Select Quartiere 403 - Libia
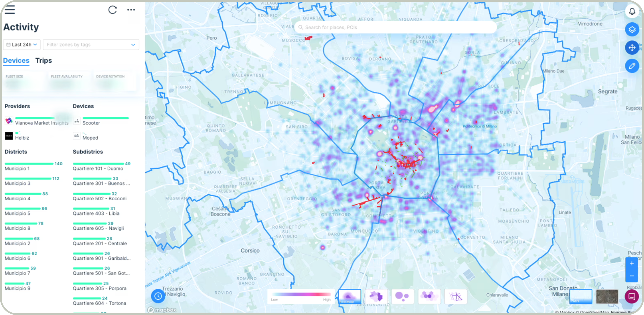644x315 pixels. [x=96, y=211]
